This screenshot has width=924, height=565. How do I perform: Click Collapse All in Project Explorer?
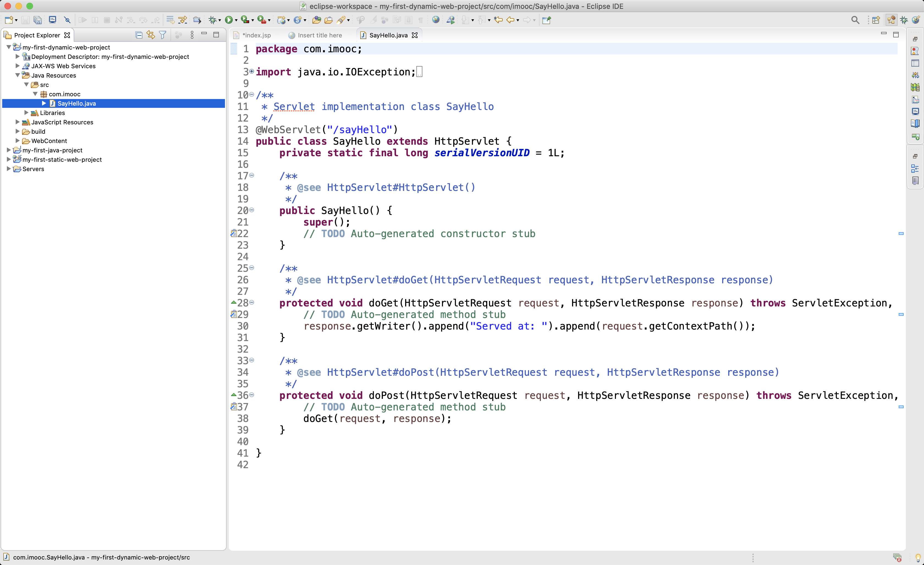click(x=138, y=35)
